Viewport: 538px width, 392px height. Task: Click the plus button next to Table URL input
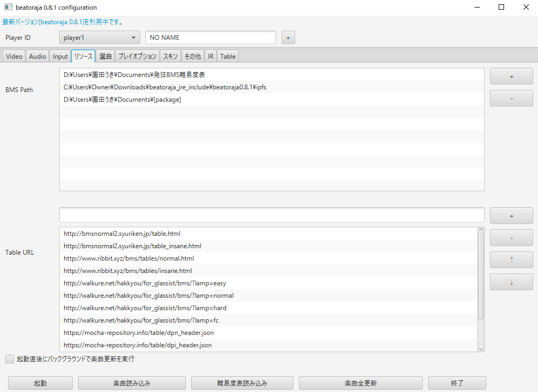[x=511, y=216]
